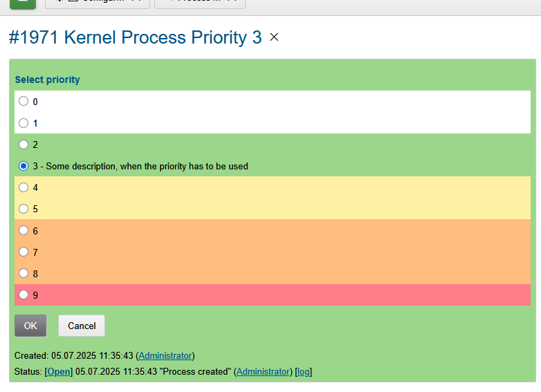Choose priority 8 radio button
Viewport: 541px width, 392px height.
[24, 273]
